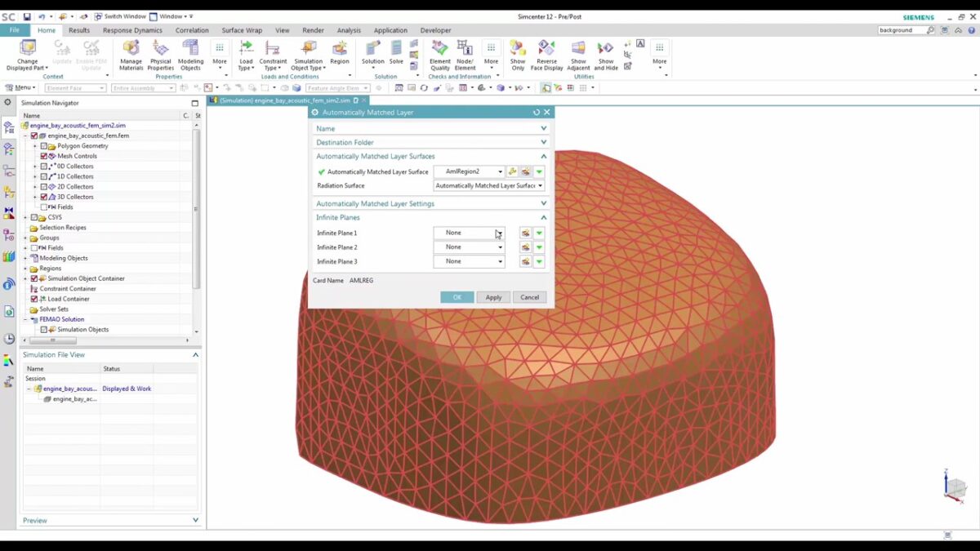
Task: Click the create-plane icon for Infinite Plane 1
Action: [x=525, y=233]
